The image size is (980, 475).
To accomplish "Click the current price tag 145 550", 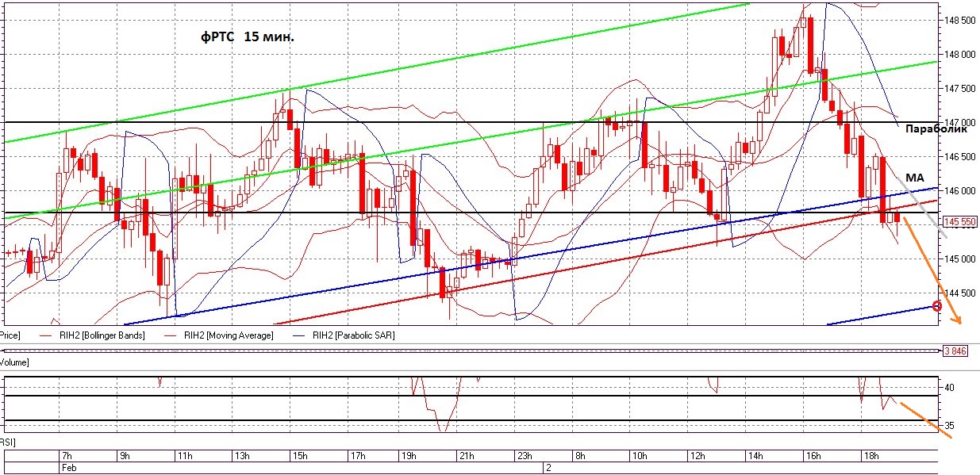I will pyautogui.click(x=959, y=222).
